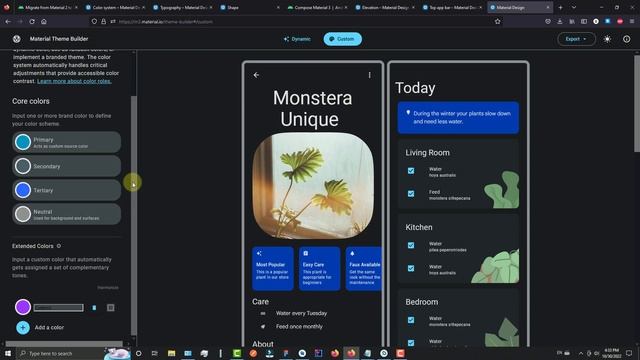The height and width of the screenshot is (360, 640).
Task: Click browser back button
Action: click(8, 22)
